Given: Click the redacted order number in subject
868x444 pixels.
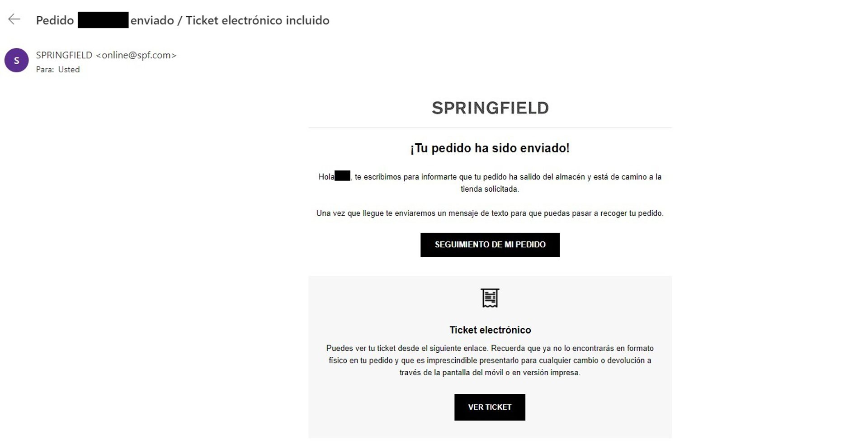Looking at the screenshot, I should pos(103,20).
